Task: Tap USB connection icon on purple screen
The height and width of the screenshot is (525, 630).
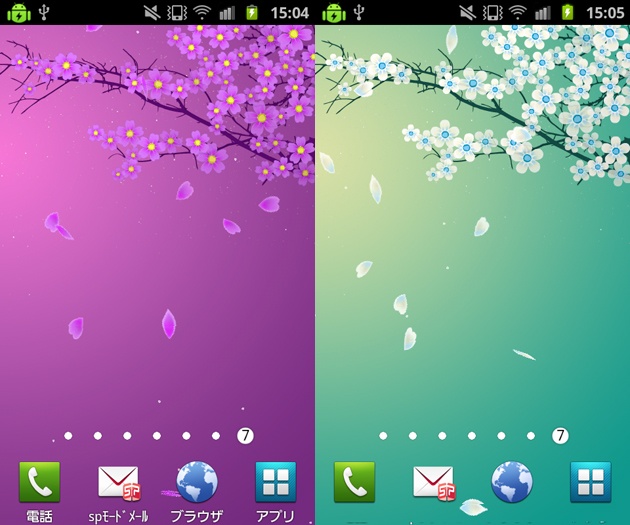Action: tap(45, 13)
